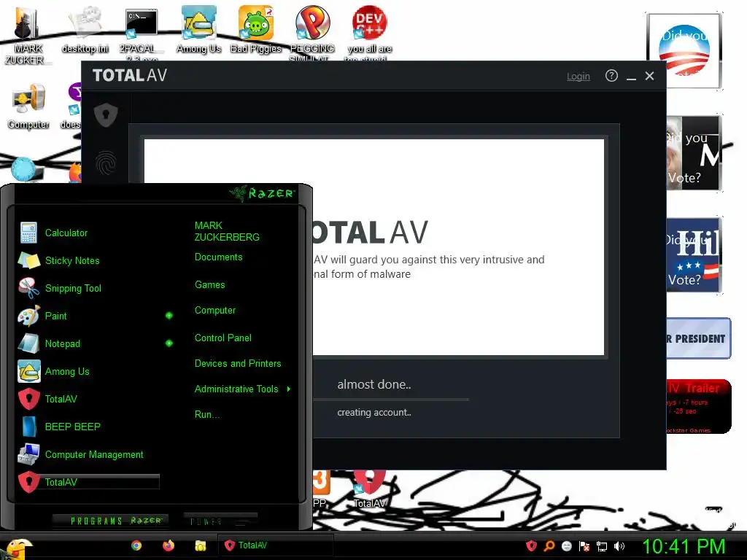This screenshot has width=747, height=560.
Task: Expand the Administrative Tools submenu arrow
Action: coord(289,389)
